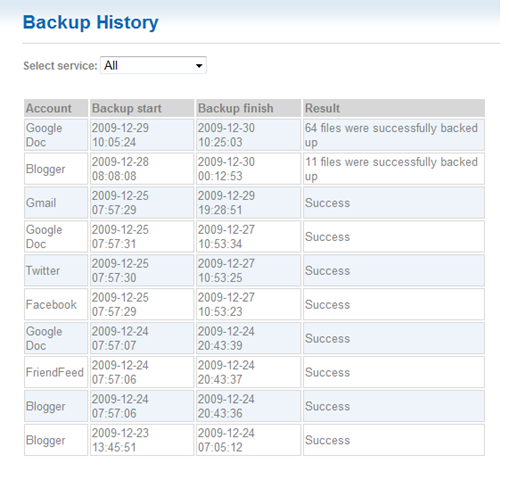This screenshot has width=509, height=480.
Task: Select the Twitter account cell
Action: (56, 270)
